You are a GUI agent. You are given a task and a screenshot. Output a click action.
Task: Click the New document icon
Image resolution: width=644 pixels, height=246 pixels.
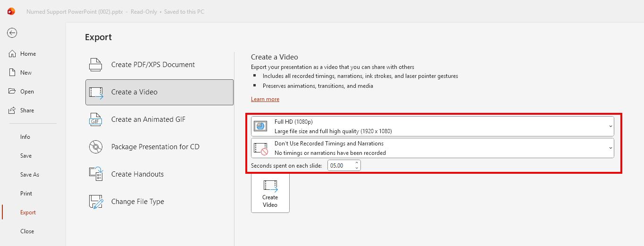[12, 73]
